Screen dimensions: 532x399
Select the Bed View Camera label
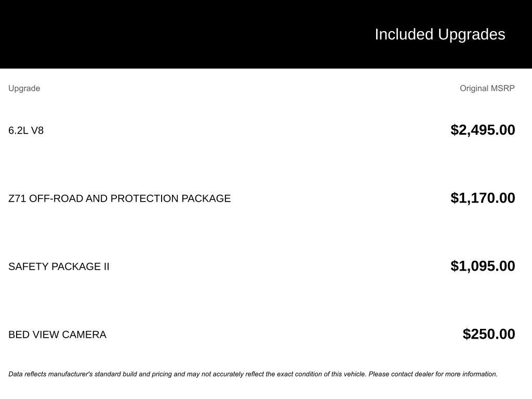[57, 335]
